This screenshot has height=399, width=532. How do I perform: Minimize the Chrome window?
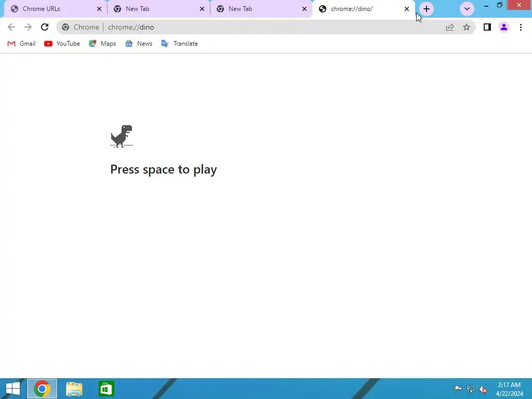tap(486, 5)
